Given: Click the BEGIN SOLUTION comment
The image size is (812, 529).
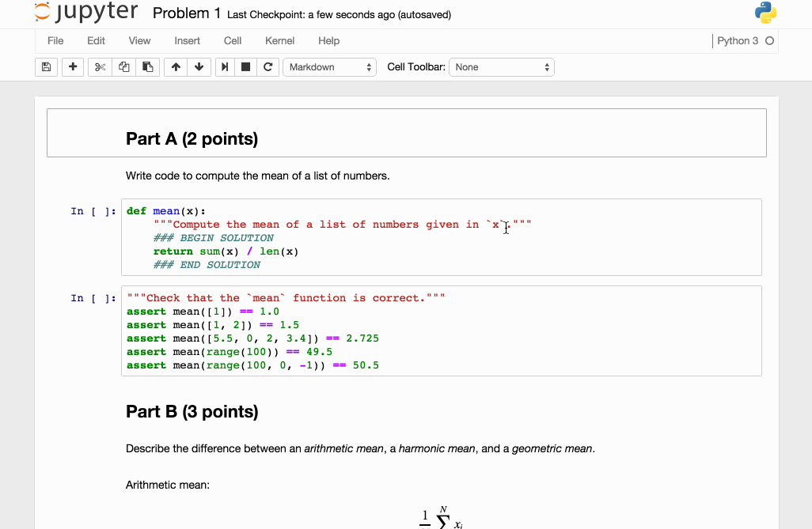Looking at the screenshot, I should pos(214,238).
